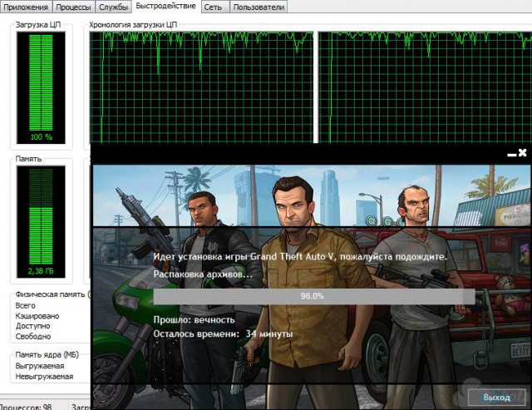Screen dimensions: 532x410
Task: Click the Память group label
Action: 28,159
